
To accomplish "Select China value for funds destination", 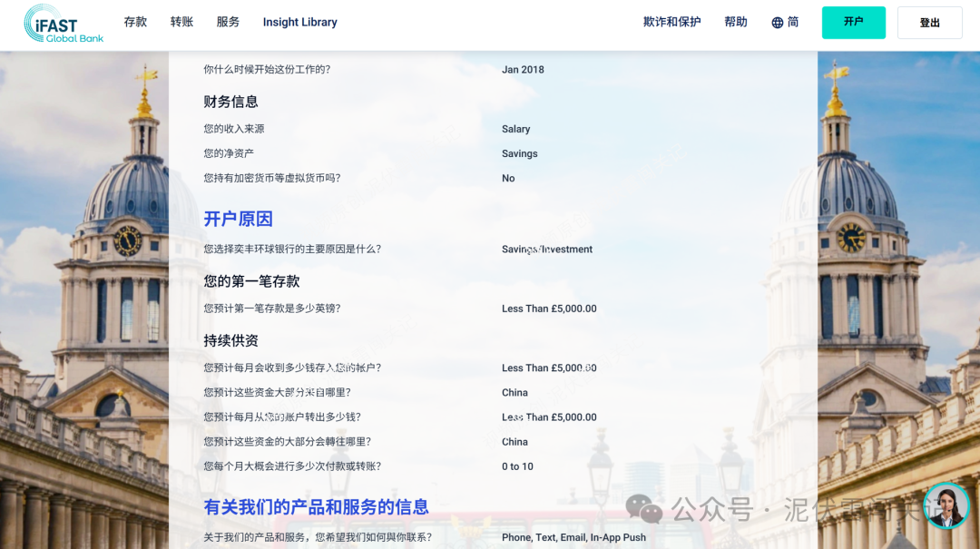I will pyautogui.click(x=514, y=441).
